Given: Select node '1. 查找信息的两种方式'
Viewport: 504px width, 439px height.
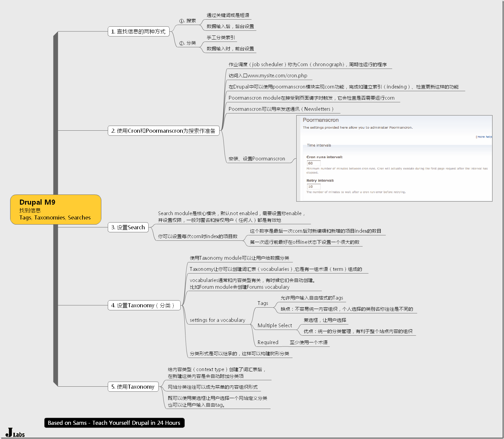Looking at the screenshot, I should (138, 31).
